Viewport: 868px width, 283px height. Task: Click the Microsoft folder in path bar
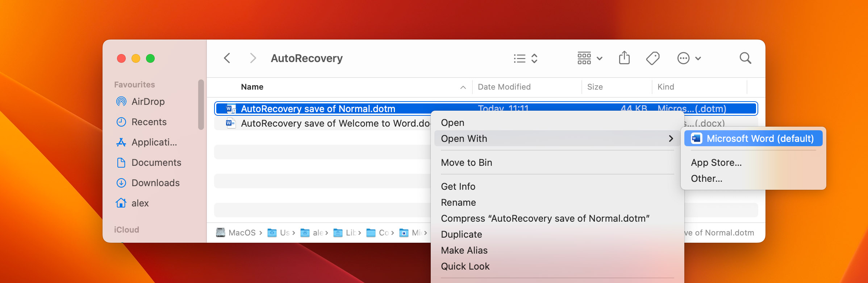(410, 233)
